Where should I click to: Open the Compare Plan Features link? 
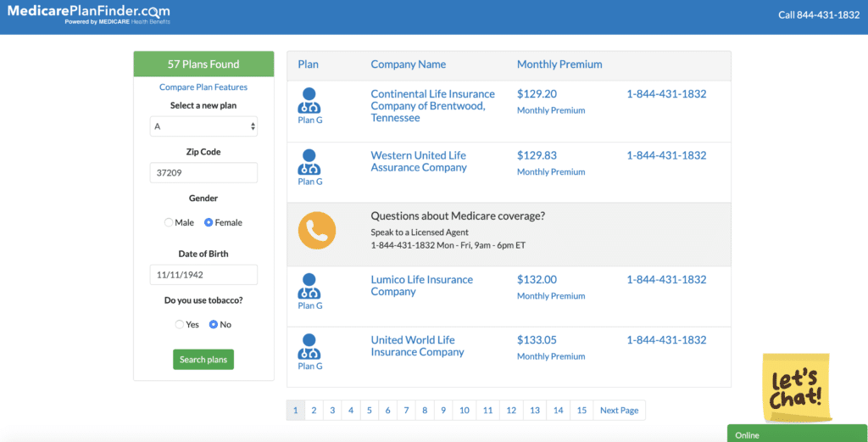[x=203, y=87]
